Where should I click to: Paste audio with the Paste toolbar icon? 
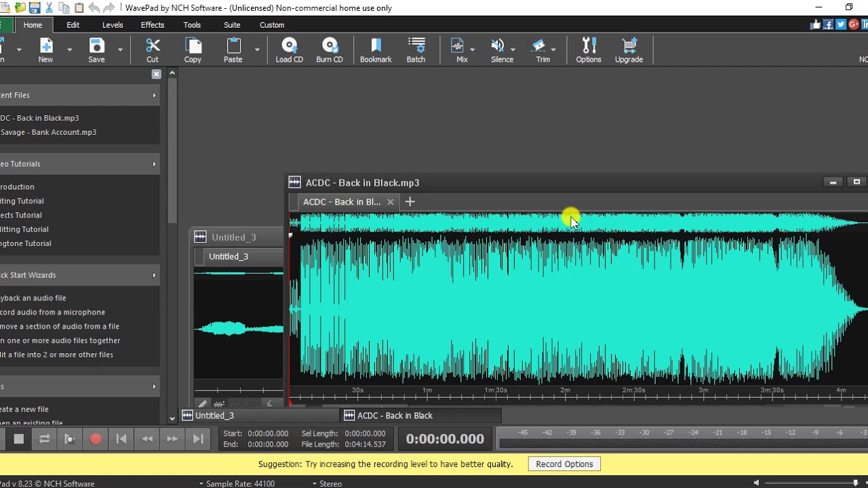tap(233, 50)
